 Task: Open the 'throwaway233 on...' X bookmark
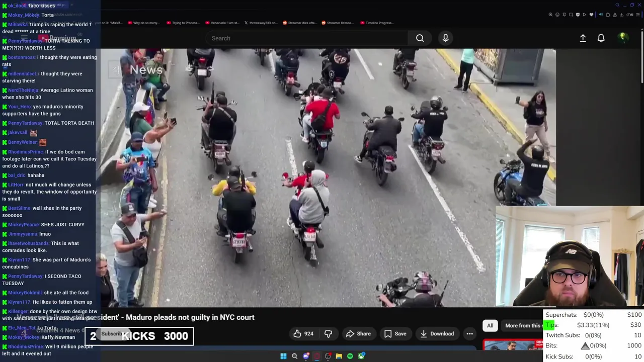pos(261,23)
